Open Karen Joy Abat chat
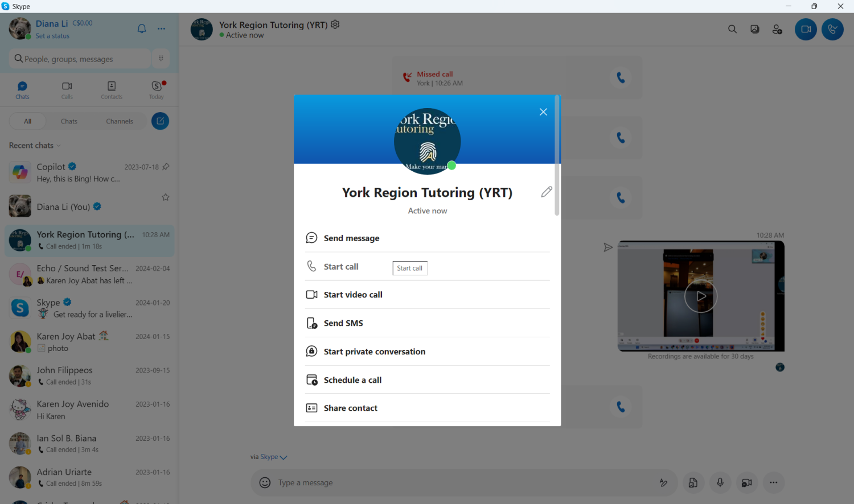This screenshot has width=854, height=504. pyautogui.click(x=89, y=342)
